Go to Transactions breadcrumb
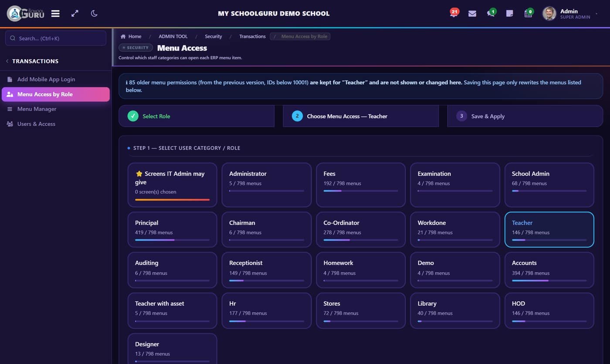Viewport: 610px width, 364px height. coord(252,37)
